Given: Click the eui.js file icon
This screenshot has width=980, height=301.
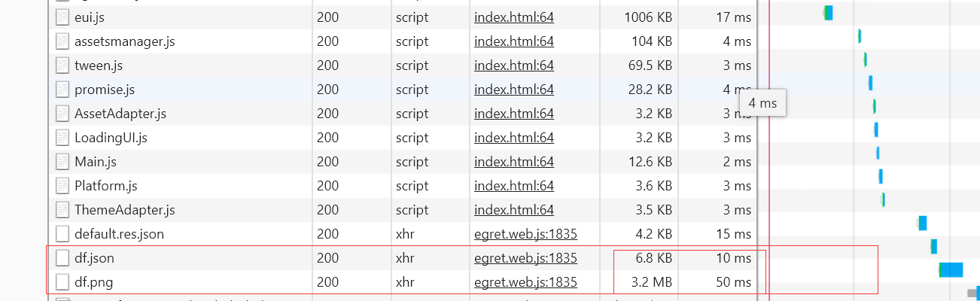Looking at the screenshot, I should tap(62, 17).
